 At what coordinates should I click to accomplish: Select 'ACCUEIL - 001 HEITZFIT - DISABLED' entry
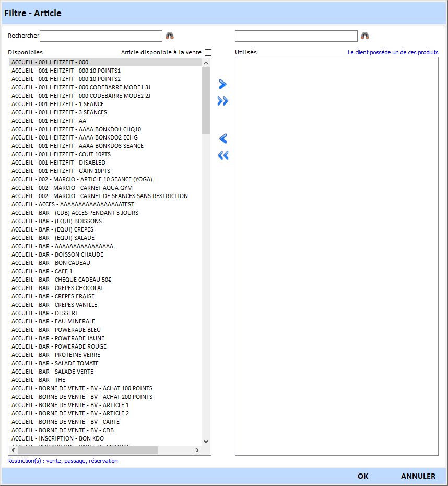point(58,163)
